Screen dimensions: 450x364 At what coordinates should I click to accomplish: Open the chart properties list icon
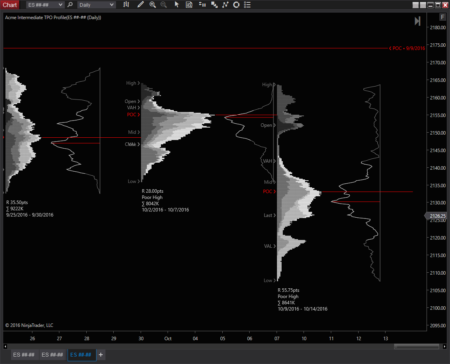click(247, 5)
